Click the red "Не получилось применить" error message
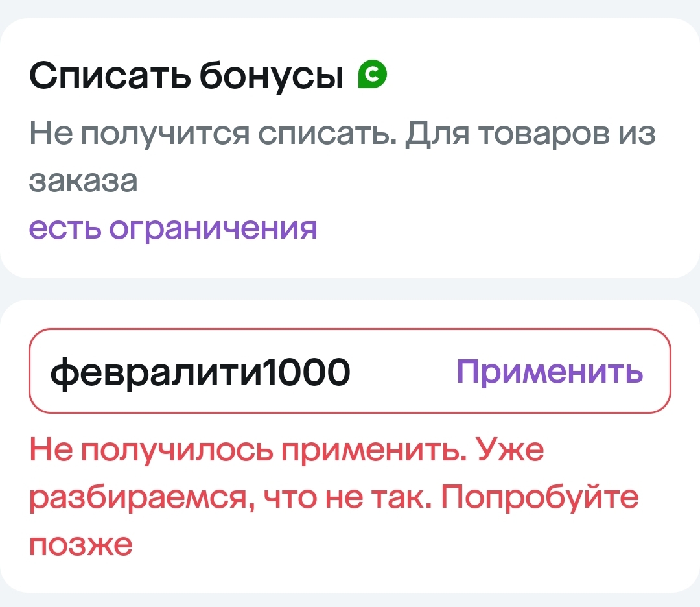Viewport: 700px width, 607px height. (x=246, y=451)
